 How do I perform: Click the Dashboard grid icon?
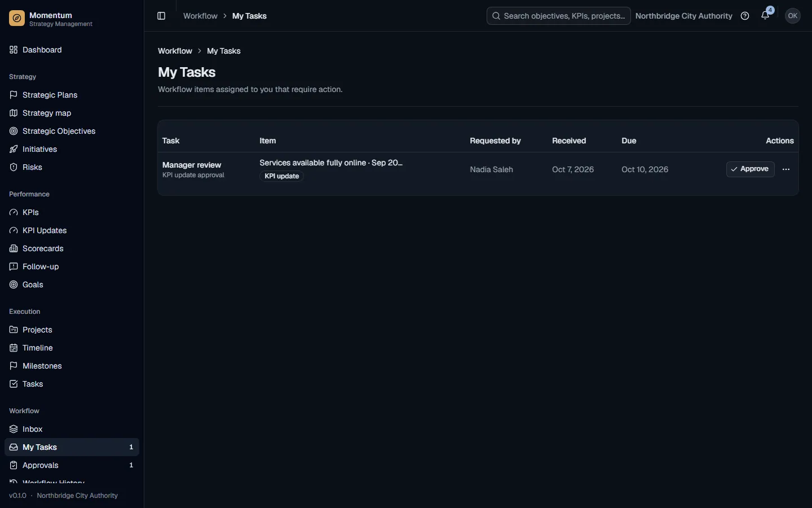click(14, 50)
